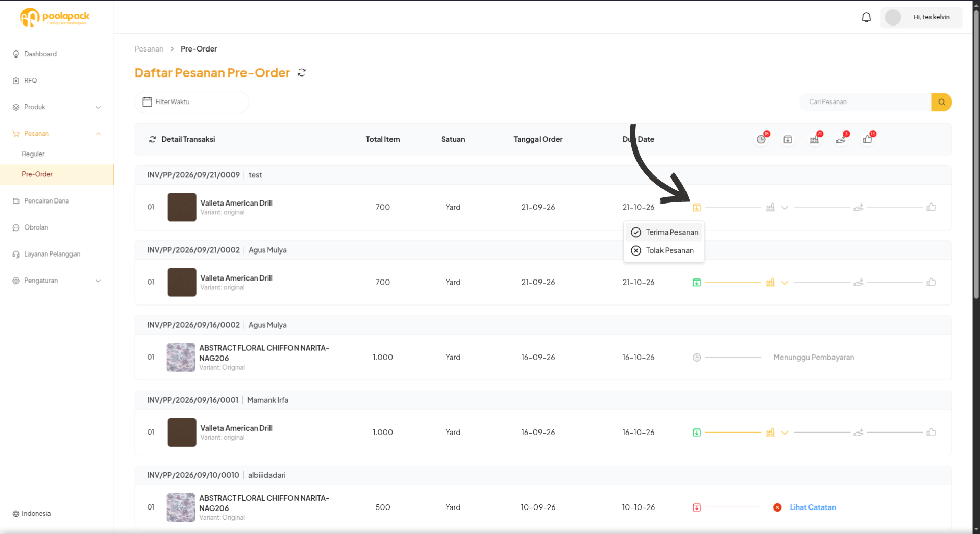
Task: Expand production chevron in INV/PP/2026/09/16/0001 row
Action: coord(785,433)
